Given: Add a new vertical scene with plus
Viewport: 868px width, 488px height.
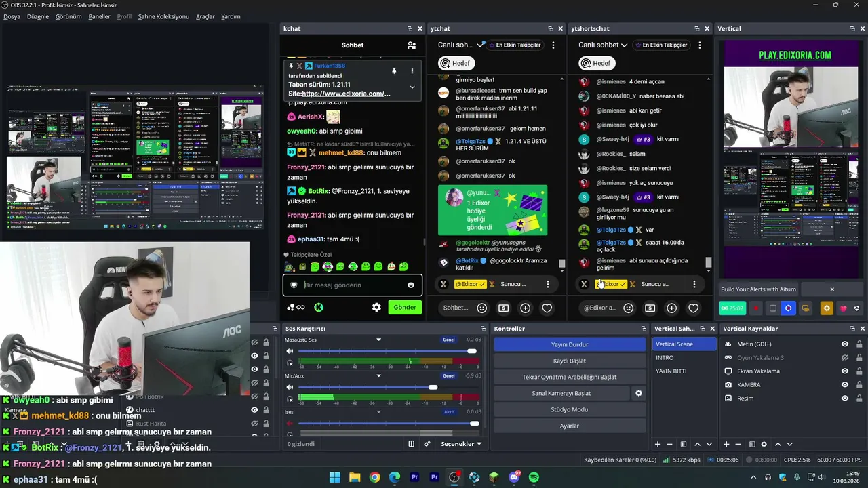Looking at the screenshot, I should click(x=657, y=445).
